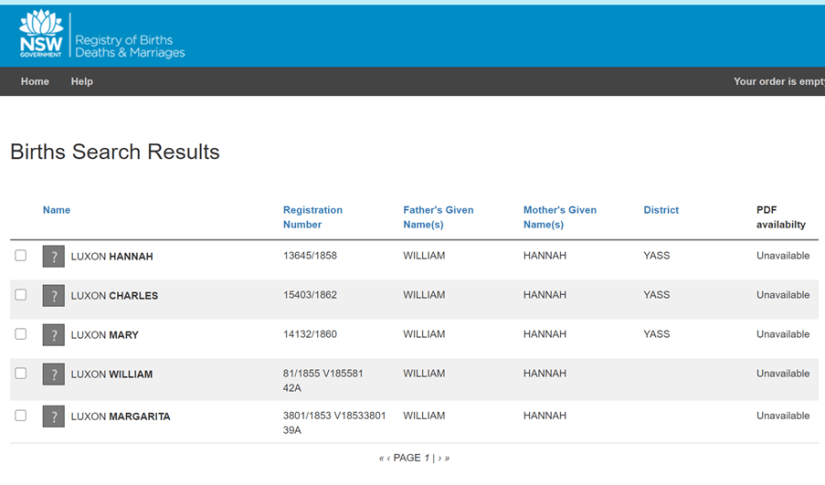Click question mark icon beside LUXON MARY
This screenshot has height=485, width=825.
53,335
